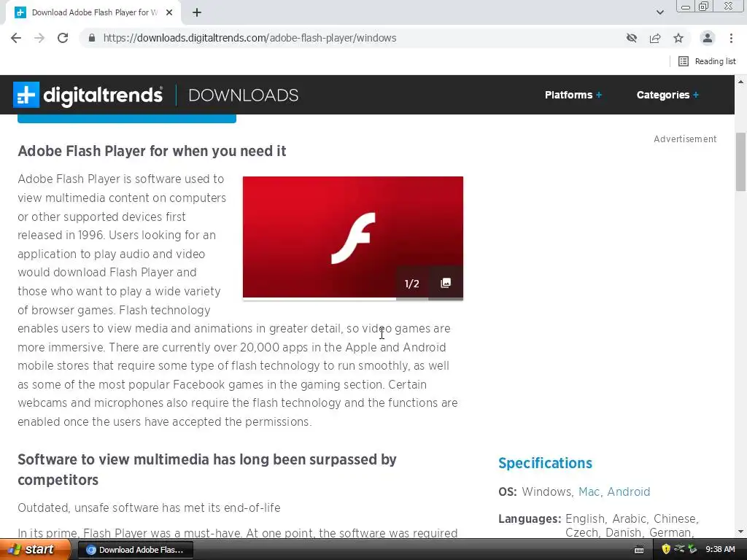The width and height of the screenshot is (747, 560).
Task: View site info via lock icon
Action: point(92,38)
